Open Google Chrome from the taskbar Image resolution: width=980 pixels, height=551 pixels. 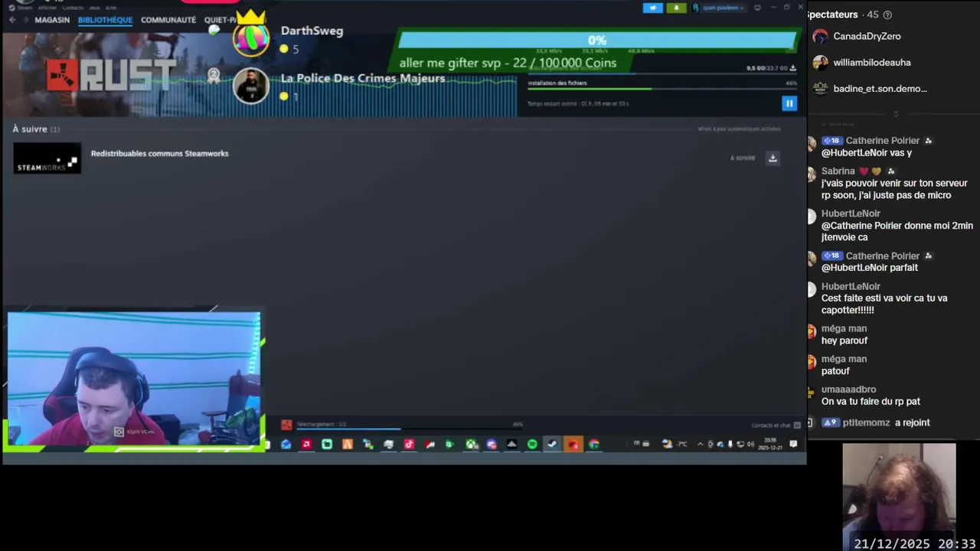[x=594, y=444]
